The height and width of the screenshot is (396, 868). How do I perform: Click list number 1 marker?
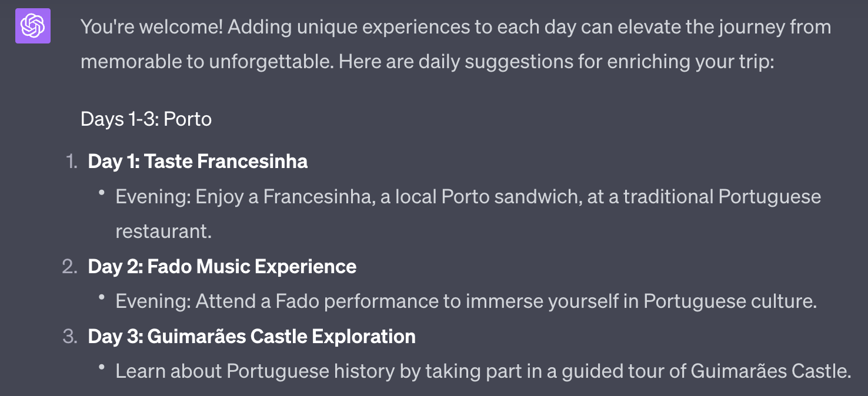71,162
